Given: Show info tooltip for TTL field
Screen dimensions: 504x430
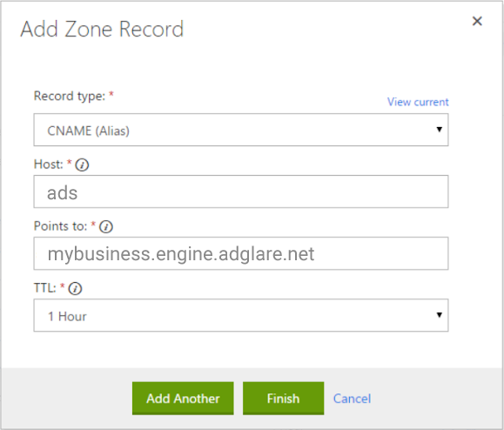Looking at the screenshot, I should pyautogui.click(x=75, y=289).
